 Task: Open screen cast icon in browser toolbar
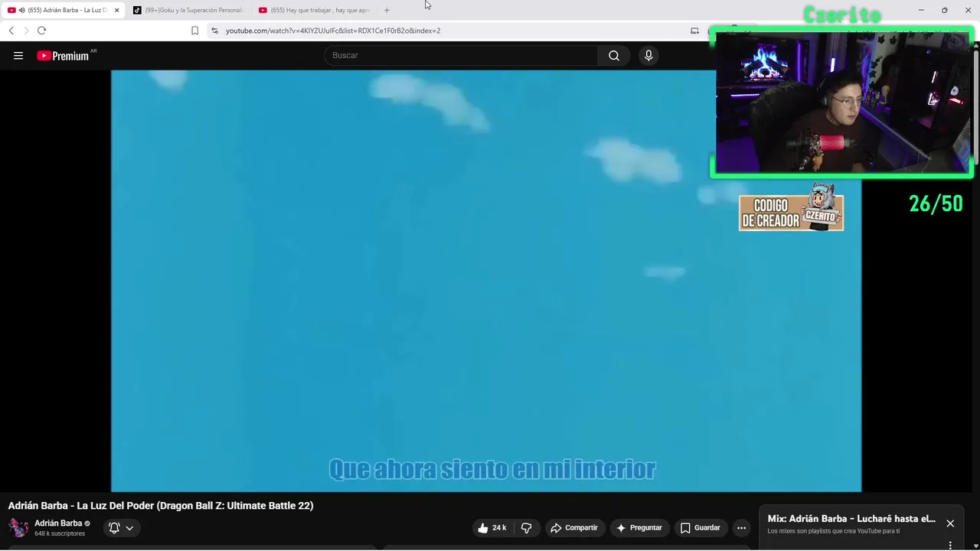pos(694,31)
